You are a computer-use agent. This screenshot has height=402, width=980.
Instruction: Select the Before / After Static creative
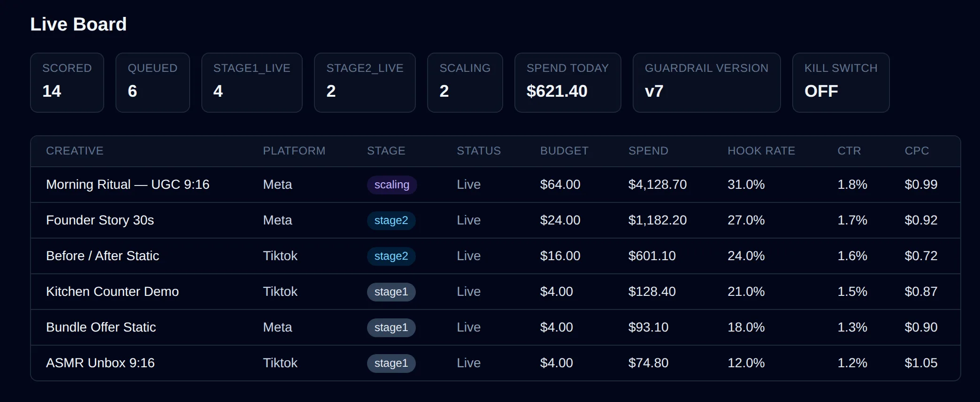[103, 256]
